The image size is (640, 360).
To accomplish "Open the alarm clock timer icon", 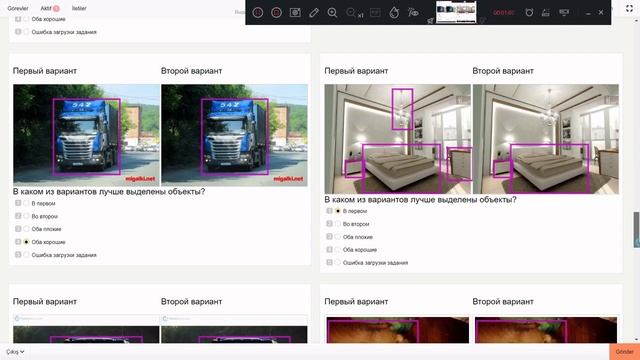I will point(529,13).
